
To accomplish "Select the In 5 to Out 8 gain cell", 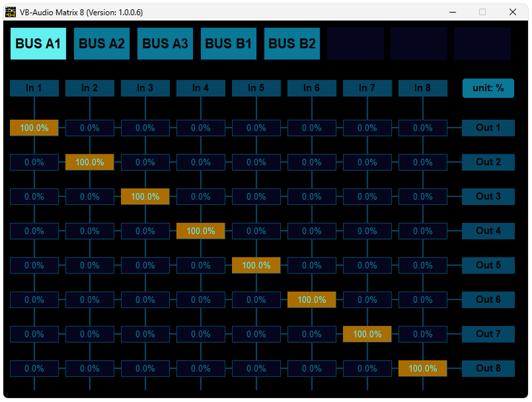I will (x=256, y=369).
